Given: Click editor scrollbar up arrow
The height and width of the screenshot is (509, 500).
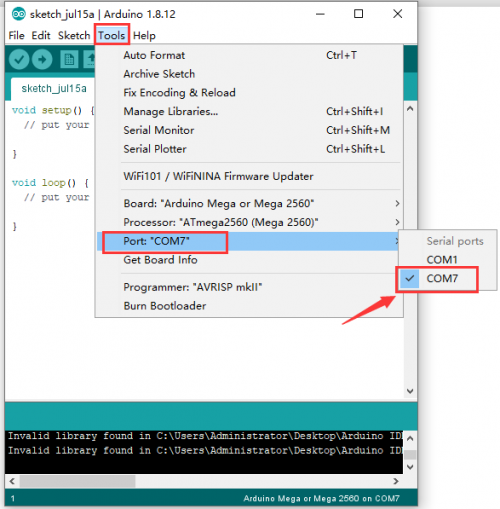Looking at the screenshot, I should tap(410, 109).
